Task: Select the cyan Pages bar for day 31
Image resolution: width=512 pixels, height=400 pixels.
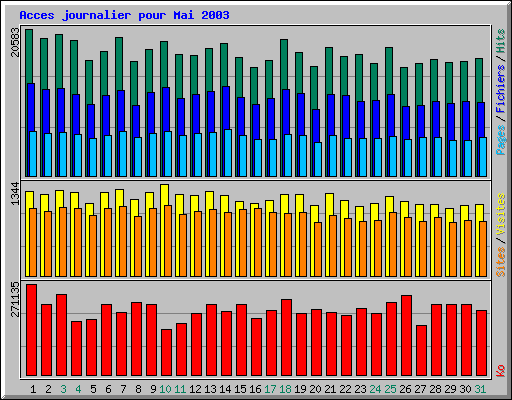Action: (x=483, y=157)
